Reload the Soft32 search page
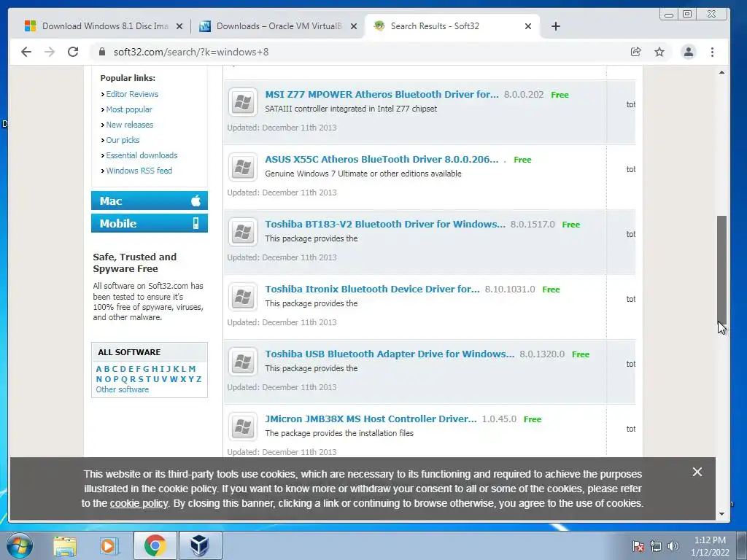The height and width of the screenshot is (560, 747). [x=73, y=52]
